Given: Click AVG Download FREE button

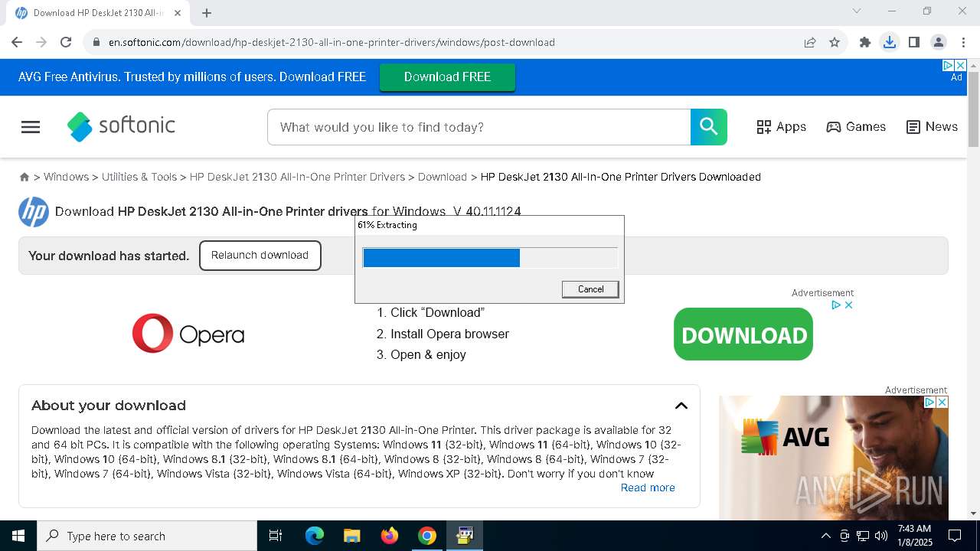Looking at the screenshot, I should (447, 77).
